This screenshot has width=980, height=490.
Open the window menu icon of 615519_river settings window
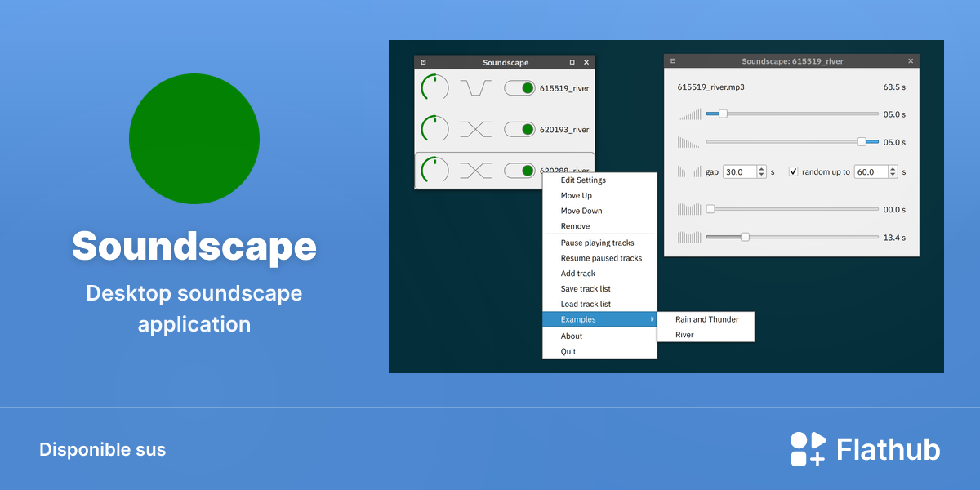pyautogui.click(x=673, y=61)
